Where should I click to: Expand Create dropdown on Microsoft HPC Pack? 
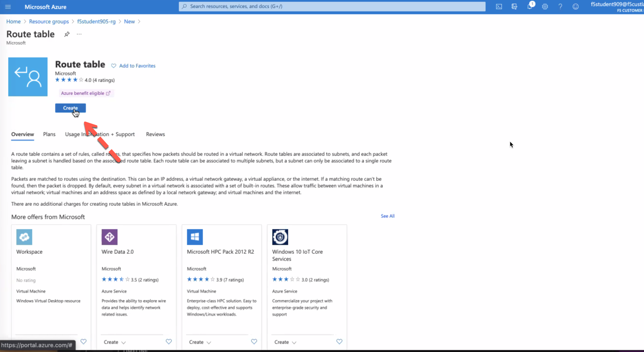click(200, 342)
